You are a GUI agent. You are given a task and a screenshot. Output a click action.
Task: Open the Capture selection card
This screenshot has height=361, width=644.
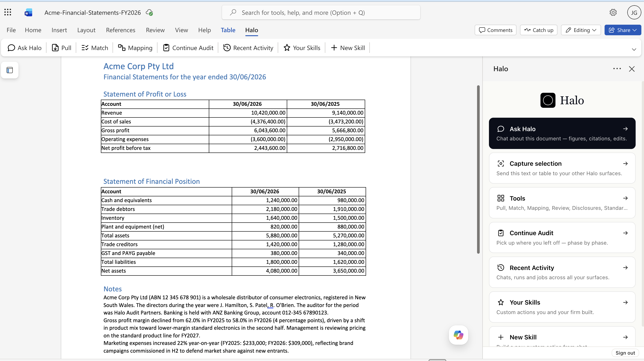562,168
